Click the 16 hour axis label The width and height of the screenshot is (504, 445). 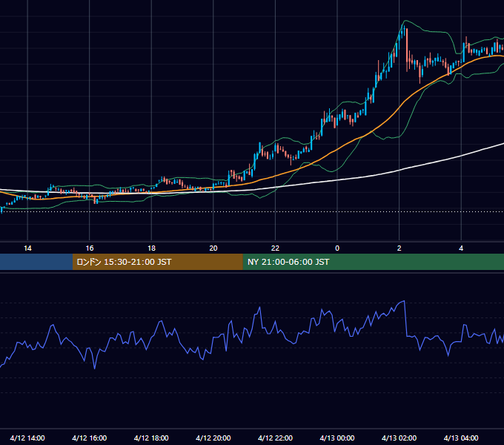coord(90,248)
